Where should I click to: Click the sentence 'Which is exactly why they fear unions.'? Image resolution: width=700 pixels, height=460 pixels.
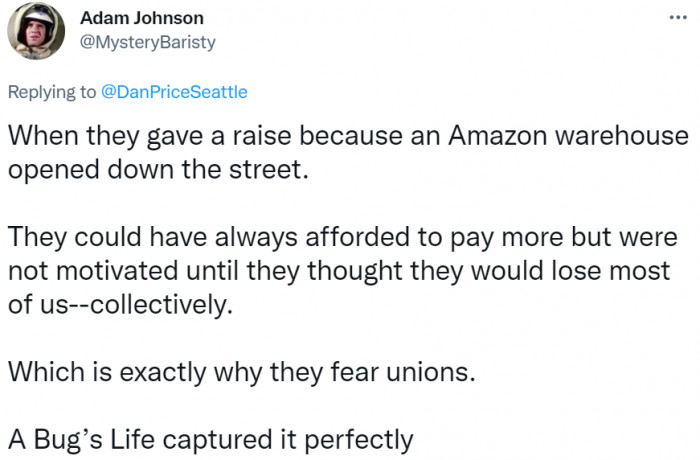(242, 372)
